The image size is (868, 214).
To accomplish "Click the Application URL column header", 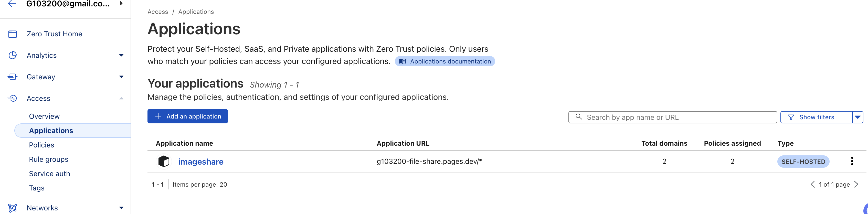I will point(403,143).
